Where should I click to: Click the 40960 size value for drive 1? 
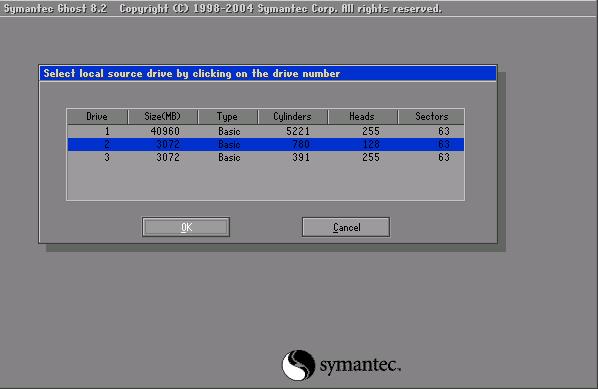(165, 131)
